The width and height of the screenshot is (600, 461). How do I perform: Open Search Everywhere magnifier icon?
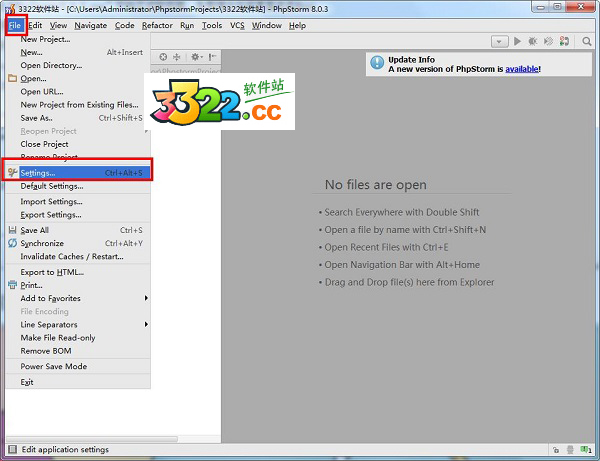(x=586, y=41)
